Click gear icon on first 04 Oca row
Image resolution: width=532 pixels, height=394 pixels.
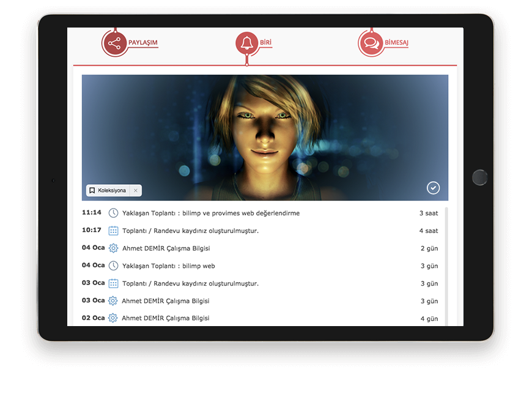113,248
